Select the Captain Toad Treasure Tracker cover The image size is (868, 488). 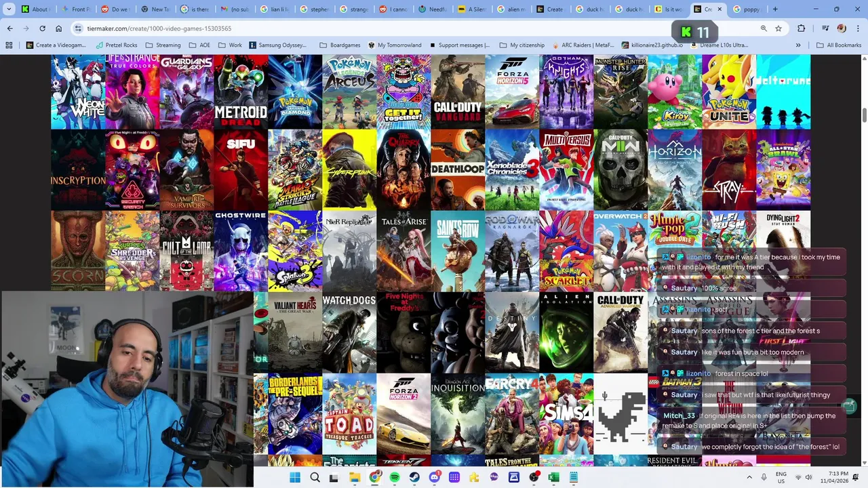click(349, 413)
